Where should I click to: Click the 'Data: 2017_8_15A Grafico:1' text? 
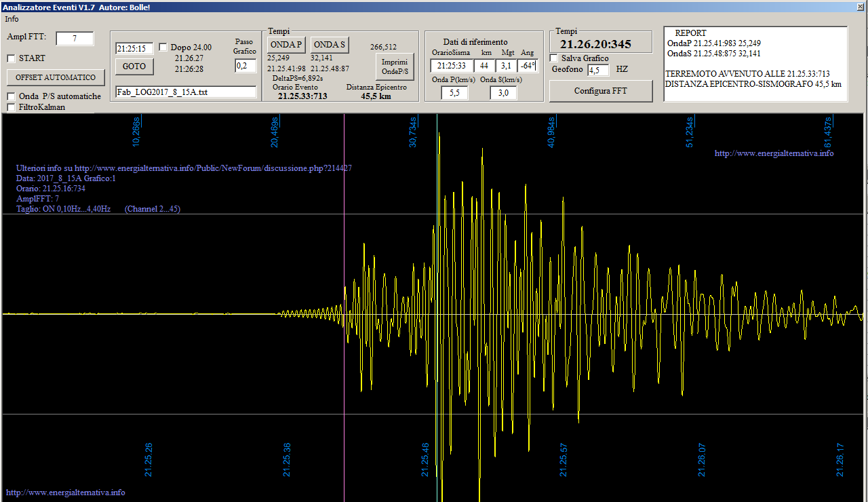click(66, 178)
